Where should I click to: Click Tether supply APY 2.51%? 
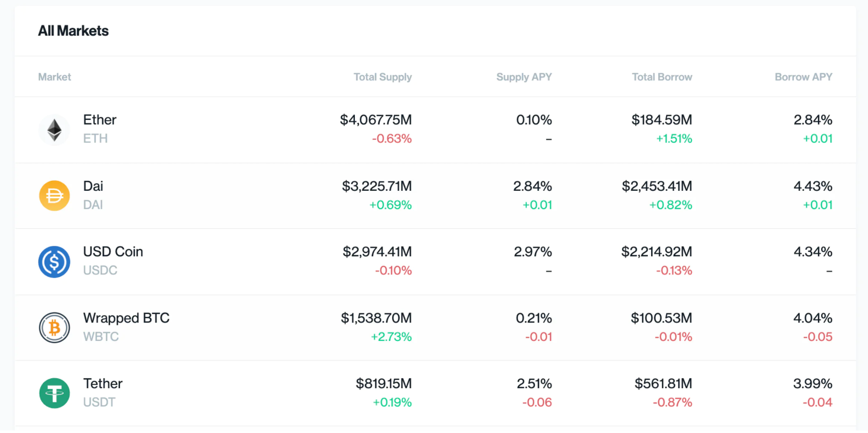pyautogui.click(x=534, y=383)
